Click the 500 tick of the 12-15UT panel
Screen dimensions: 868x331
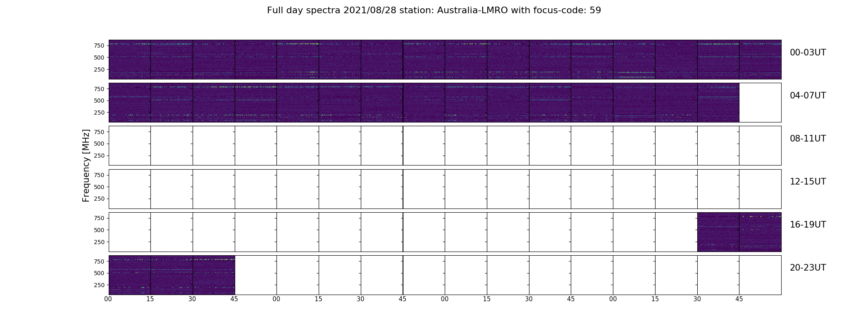point(99,187)
